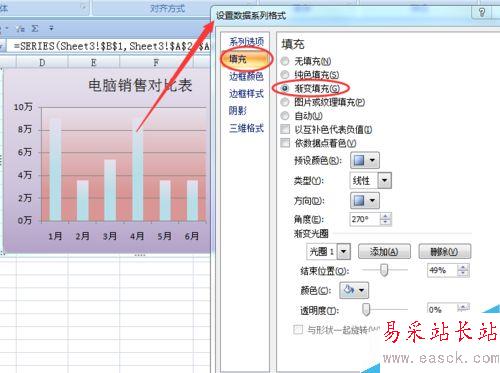Screen dimensions: 500x373
Task: Open the 系列选项 tab
Action: pos(246,42)
